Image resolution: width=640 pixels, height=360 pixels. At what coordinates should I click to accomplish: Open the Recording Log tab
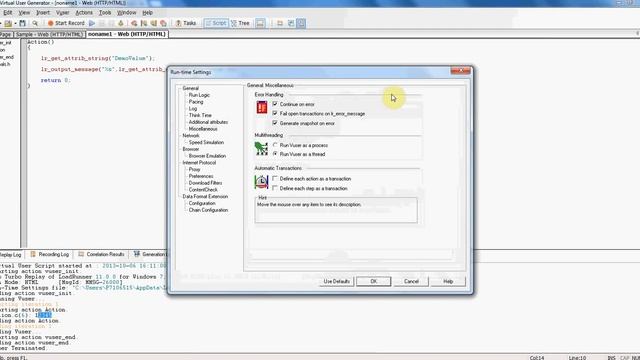click(50, 254)
